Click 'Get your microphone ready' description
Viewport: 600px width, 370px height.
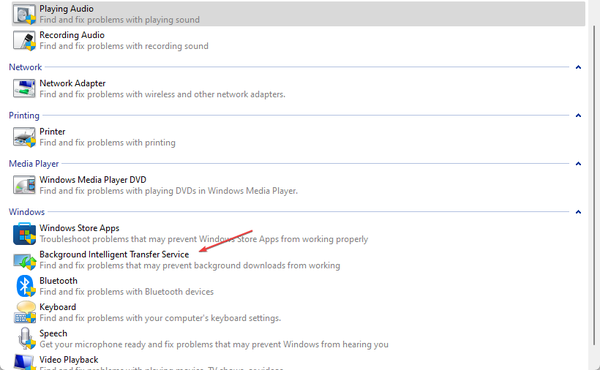214,345
